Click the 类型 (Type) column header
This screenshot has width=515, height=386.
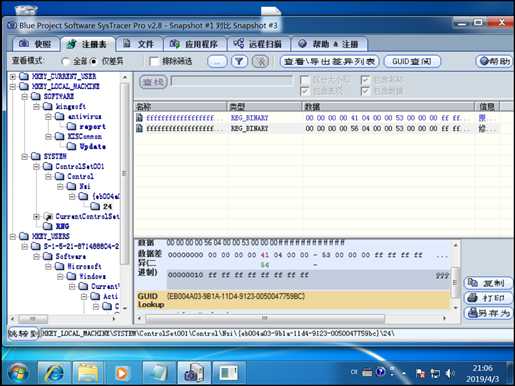[264, 107]
